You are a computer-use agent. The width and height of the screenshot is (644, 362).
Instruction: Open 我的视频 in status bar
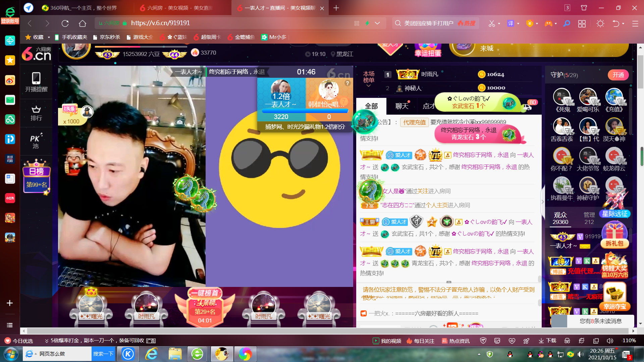pyautogui.click(x=387, y=341)
